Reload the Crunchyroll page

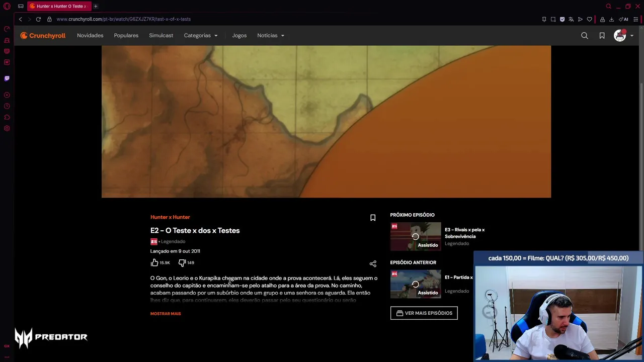pos(38,19)
